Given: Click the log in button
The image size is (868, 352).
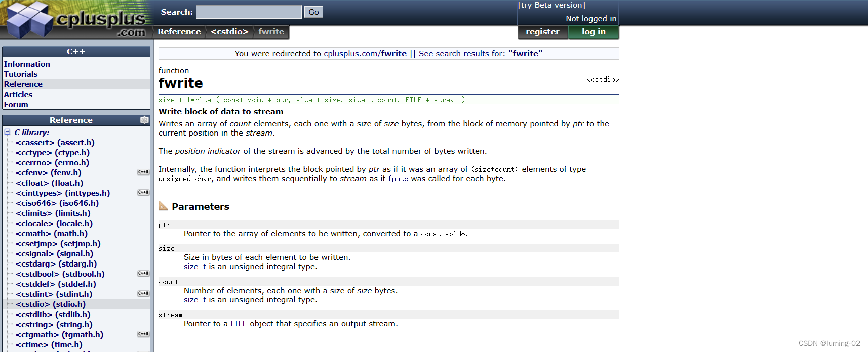Looking at the screenshot, I should point(594,32).
